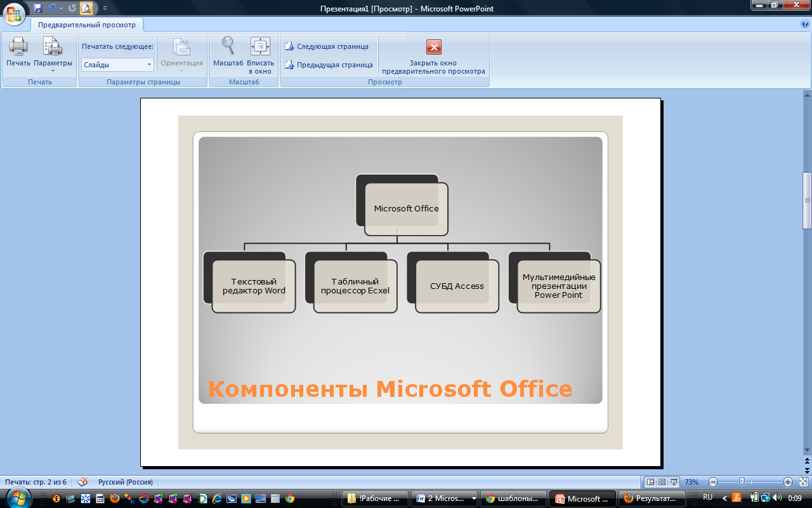
Task: Launch Internet Explorer from quick launch
Action: tap(217, 498)
